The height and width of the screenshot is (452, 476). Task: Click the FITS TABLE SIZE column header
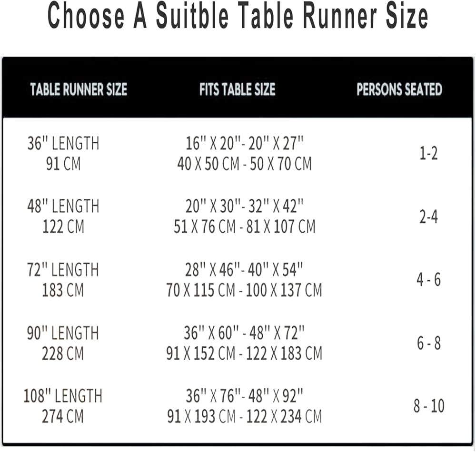click(237, 89)
